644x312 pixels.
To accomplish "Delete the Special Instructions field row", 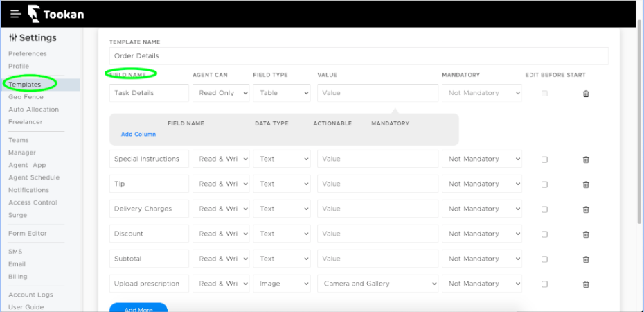I will 586,159.
